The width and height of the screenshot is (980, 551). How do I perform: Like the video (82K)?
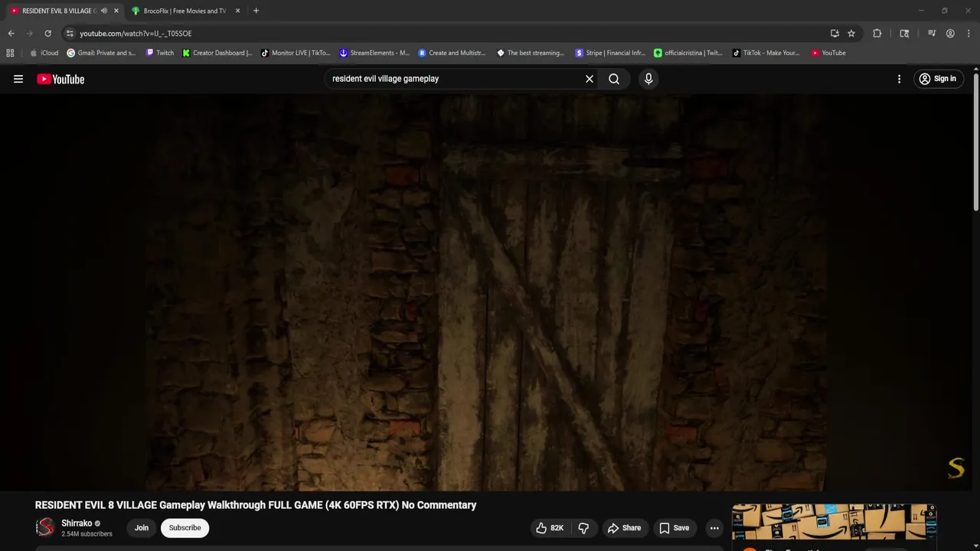tap(550, 528)
